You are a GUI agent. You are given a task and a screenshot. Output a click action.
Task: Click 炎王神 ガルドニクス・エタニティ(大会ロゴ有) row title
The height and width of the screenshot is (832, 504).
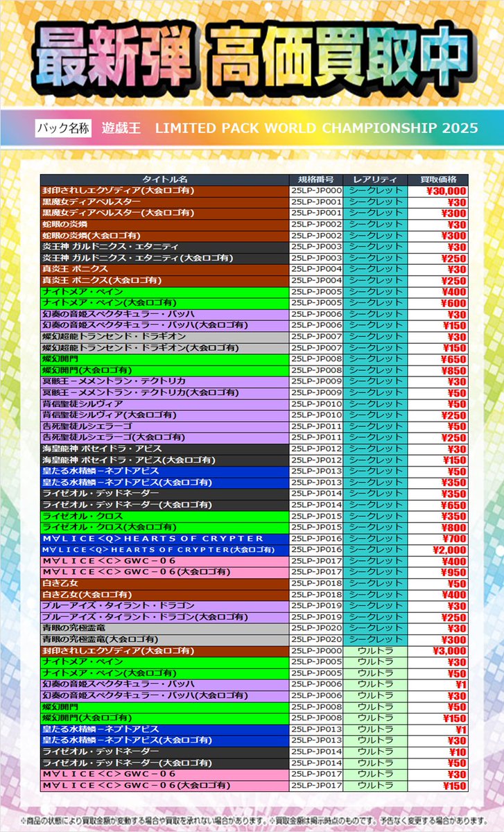click(x=164, y=258)
